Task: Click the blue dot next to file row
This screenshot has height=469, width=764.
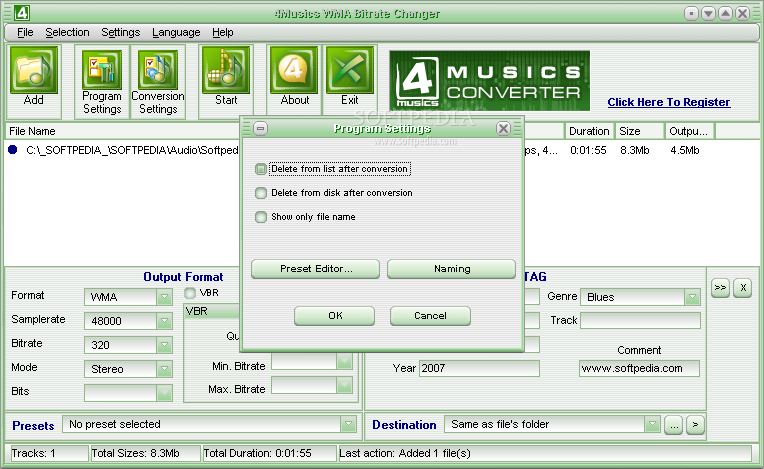Action: pos(13,150)
